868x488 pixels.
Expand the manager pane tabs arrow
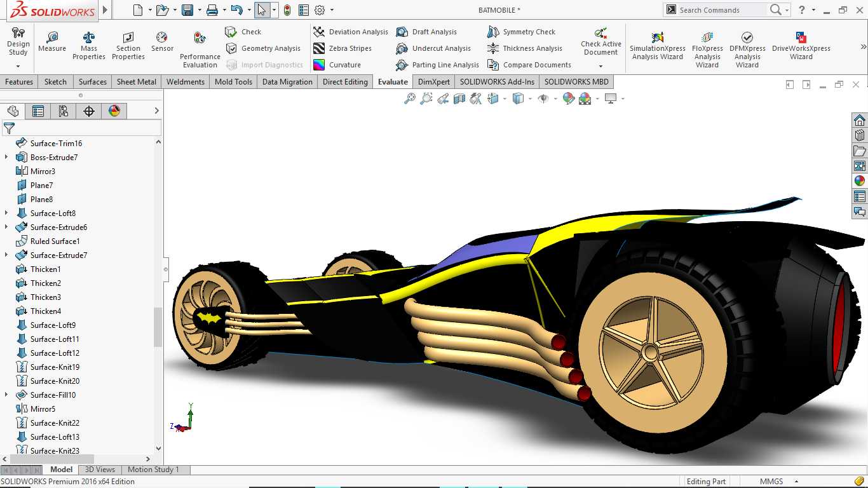point(157,111)
